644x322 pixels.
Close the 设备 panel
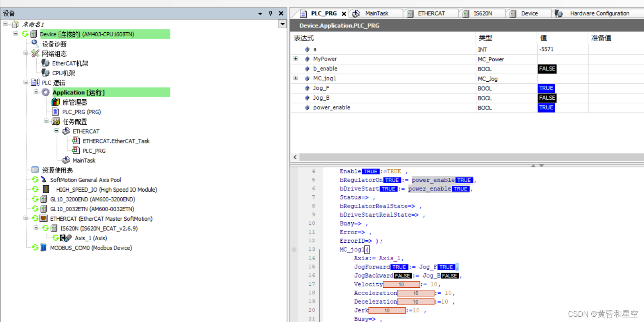[281, 13]
